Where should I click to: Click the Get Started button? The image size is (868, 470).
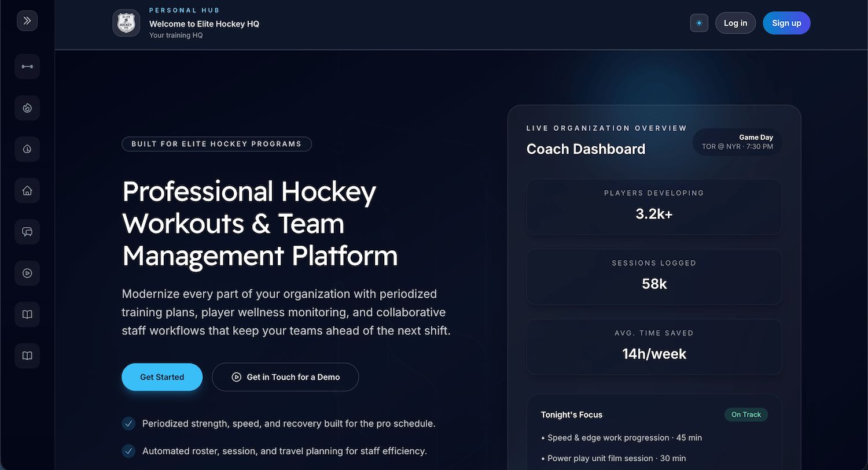[x=162, y=377]
